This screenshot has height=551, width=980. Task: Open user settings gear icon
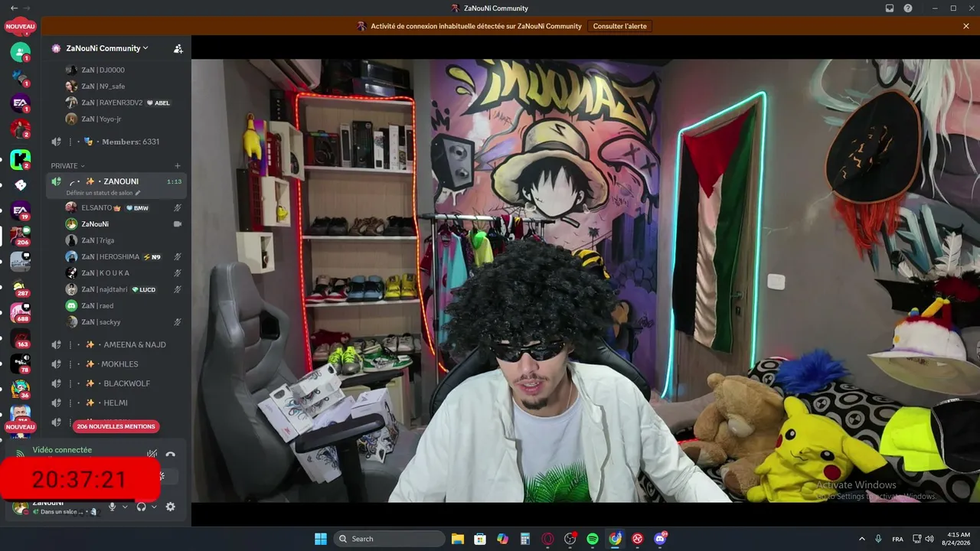pyautogui.click(x=170, y=507)
